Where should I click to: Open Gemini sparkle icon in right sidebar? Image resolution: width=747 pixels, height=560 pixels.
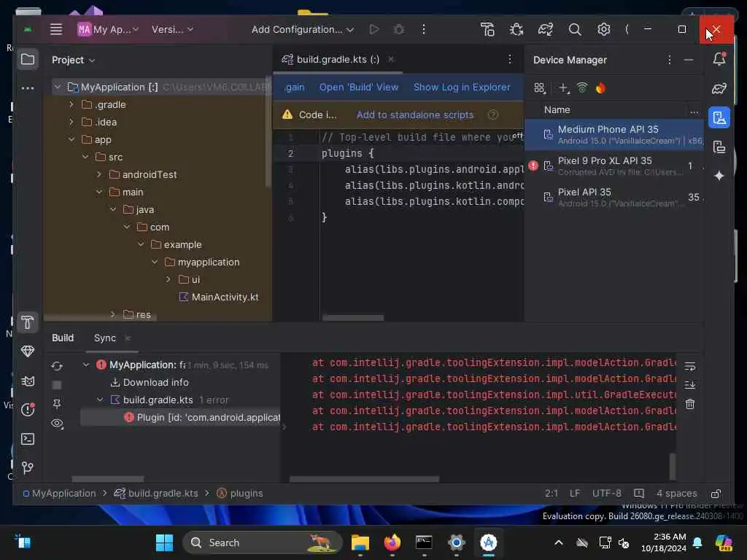click(719, 176)
